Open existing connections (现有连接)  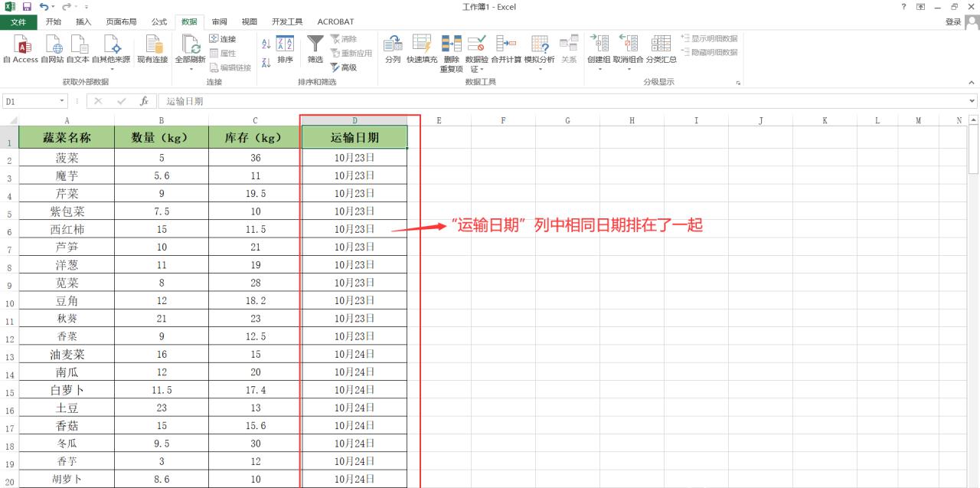point(152,50)
